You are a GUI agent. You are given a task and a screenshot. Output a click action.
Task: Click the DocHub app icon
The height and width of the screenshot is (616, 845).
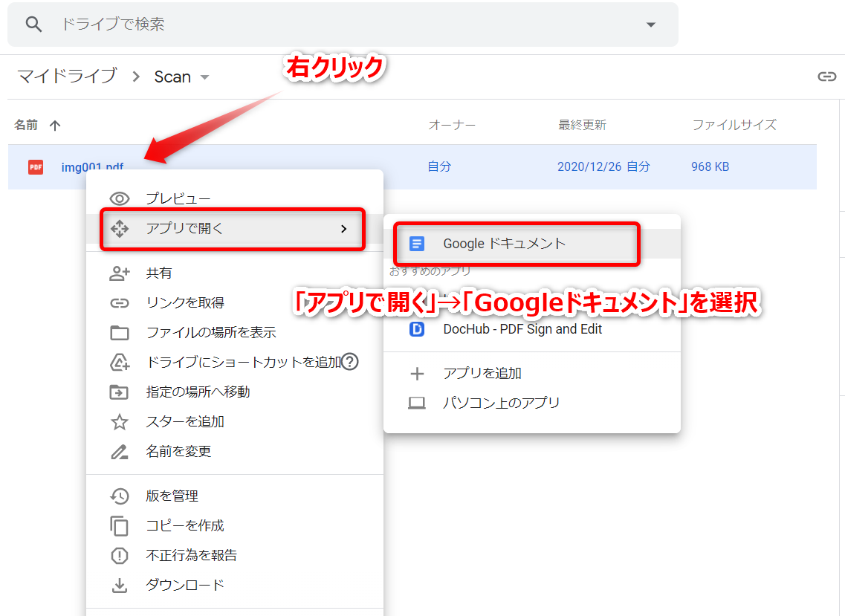point(417,329)
